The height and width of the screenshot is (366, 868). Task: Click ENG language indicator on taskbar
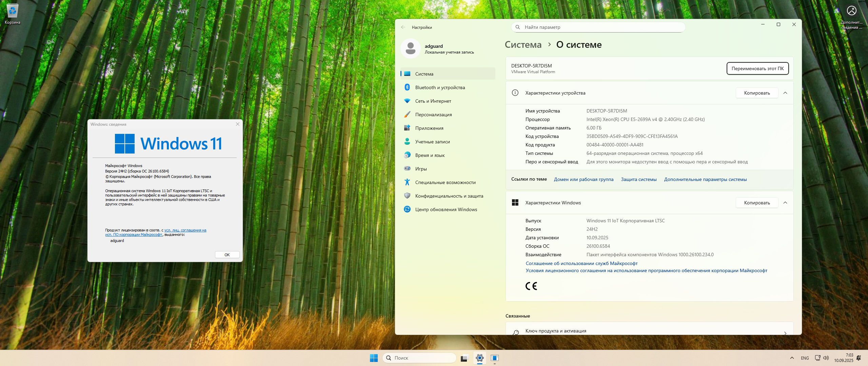click(x=805, y=358)
